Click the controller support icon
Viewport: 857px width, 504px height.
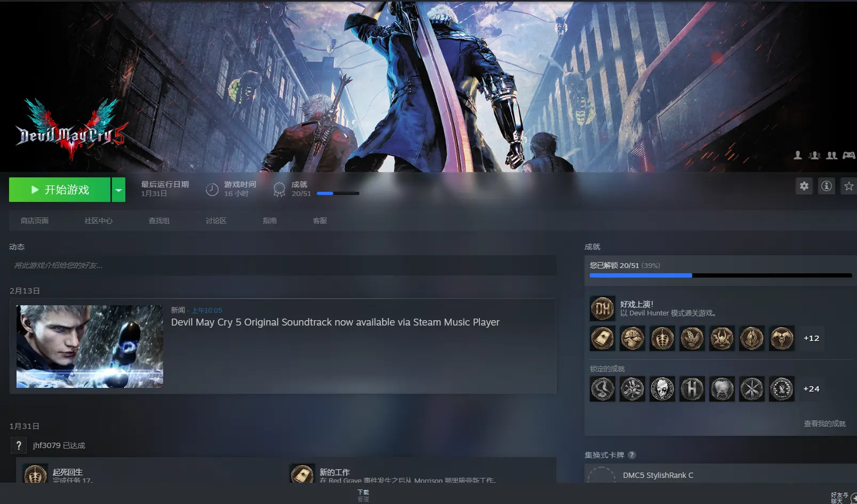coord(848,155)
